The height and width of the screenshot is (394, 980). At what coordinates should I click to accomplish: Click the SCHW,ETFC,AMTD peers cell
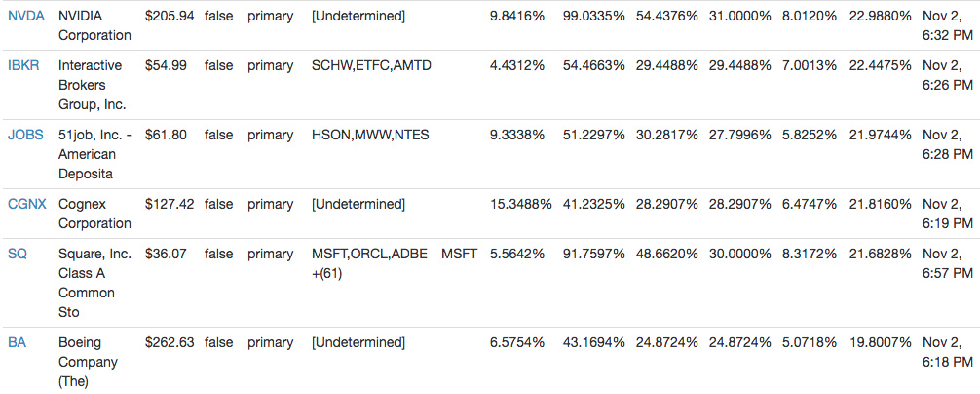tap(371, 65)
